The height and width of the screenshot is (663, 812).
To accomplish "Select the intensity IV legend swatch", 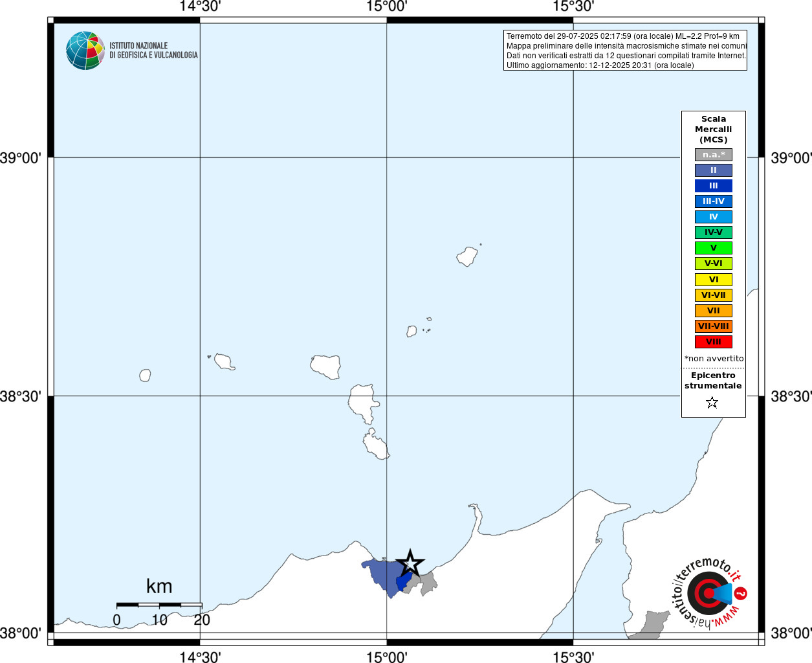I will [x=714, y=217].
